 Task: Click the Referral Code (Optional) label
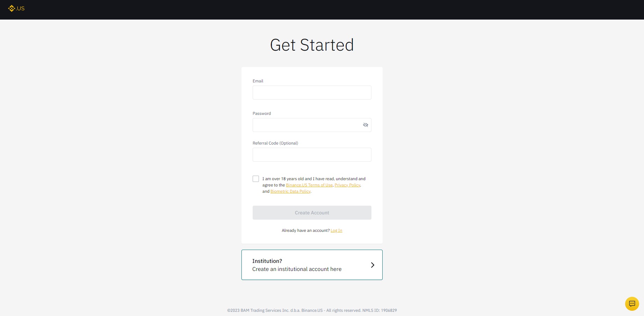pyautogui.click(x=275, y=143)
